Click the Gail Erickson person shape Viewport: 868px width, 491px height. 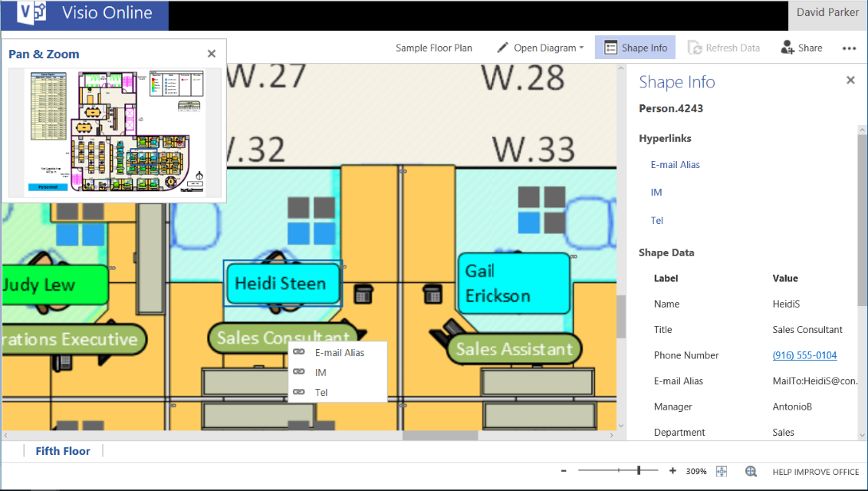tap(513, 283)
